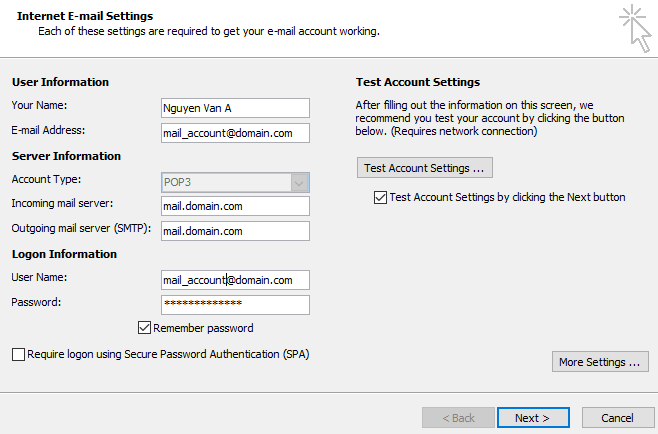
Task: Toggle the Remember password checkbox
Action: coord(144,327)
